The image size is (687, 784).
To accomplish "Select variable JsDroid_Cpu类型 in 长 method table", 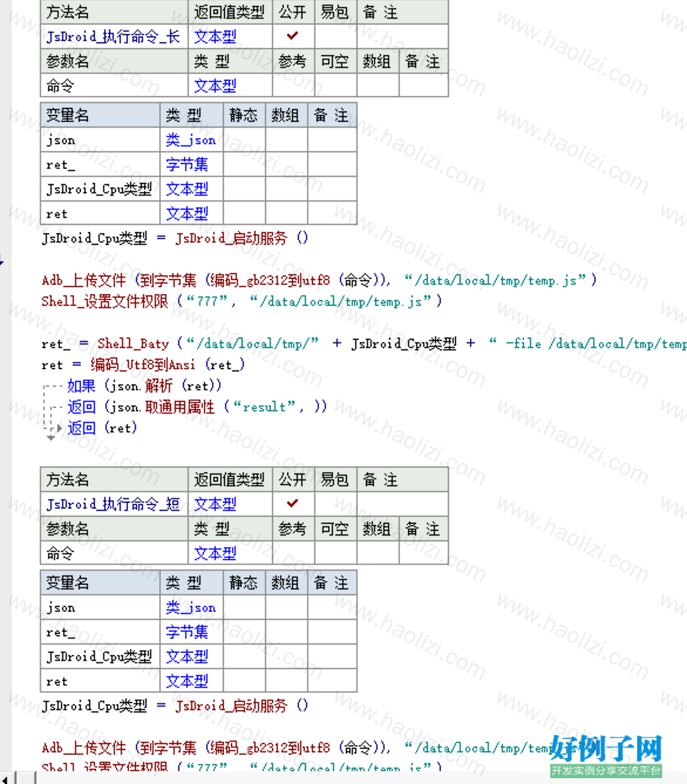I will click(x=99, y=189).
